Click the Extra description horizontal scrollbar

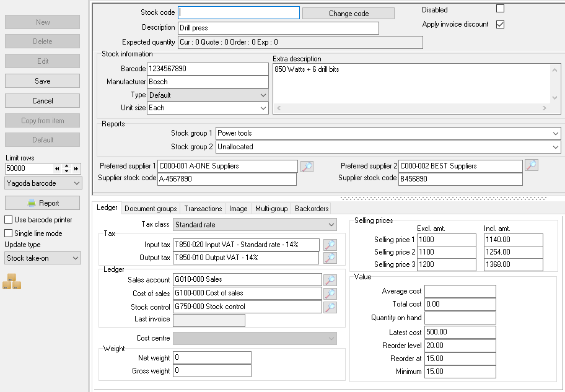411,108
